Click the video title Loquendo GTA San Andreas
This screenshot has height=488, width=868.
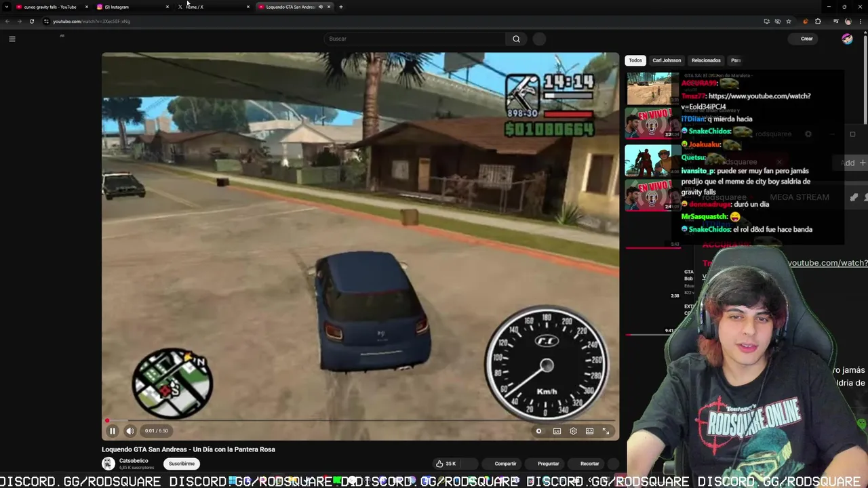(188, 449)
